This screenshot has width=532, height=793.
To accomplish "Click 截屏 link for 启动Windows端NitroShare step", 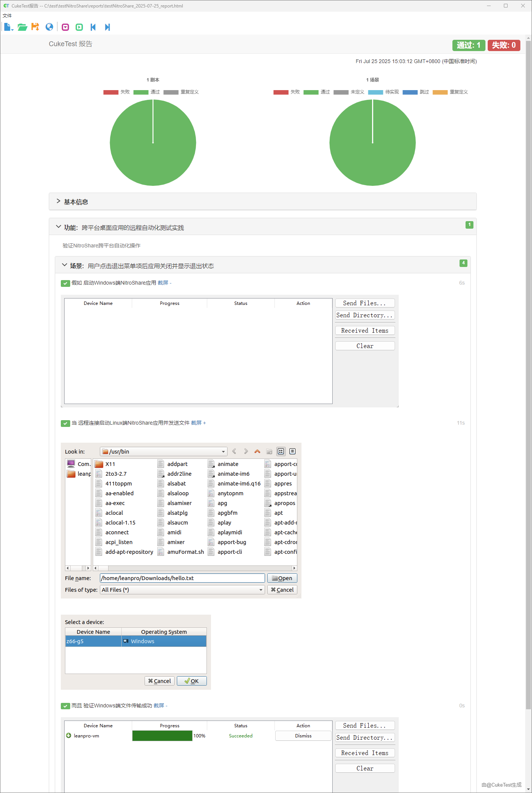I will pyautogui.click(x=163, y=283).
